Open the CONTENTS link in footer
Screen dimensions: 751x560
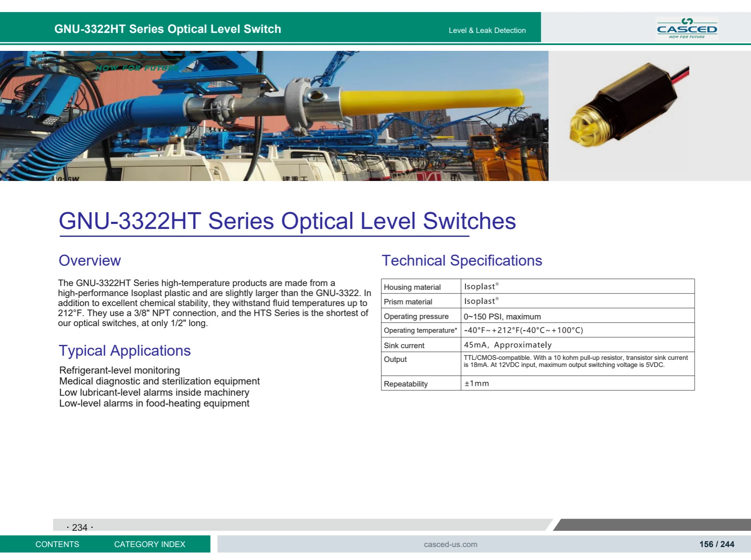point(57,544)
